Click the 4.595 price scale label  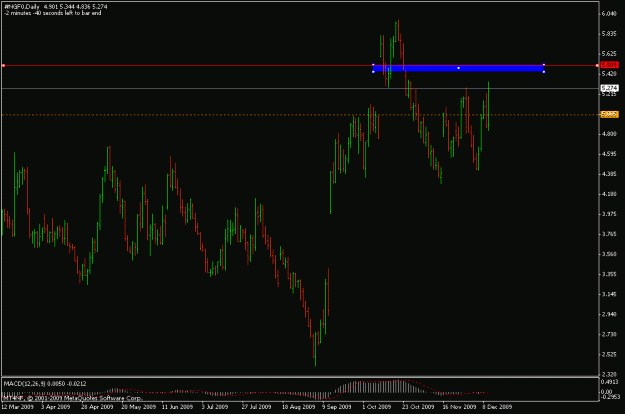click(x=609, y=154)
